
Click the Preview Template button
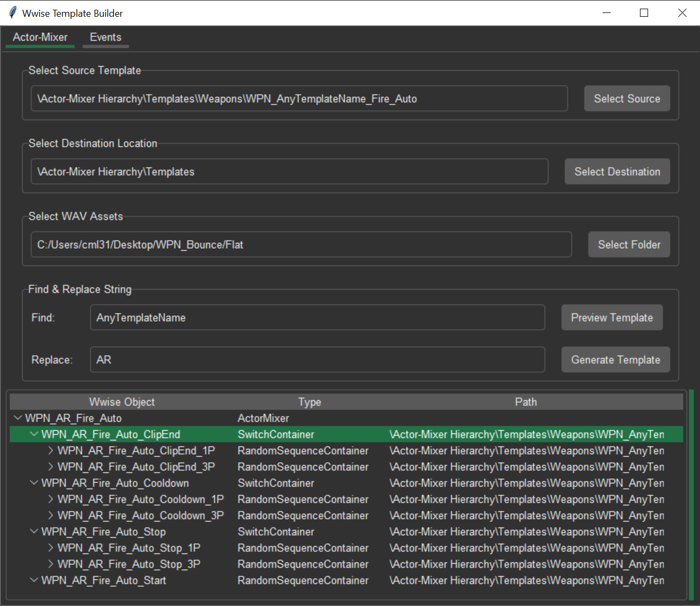[x=612, y=317]
